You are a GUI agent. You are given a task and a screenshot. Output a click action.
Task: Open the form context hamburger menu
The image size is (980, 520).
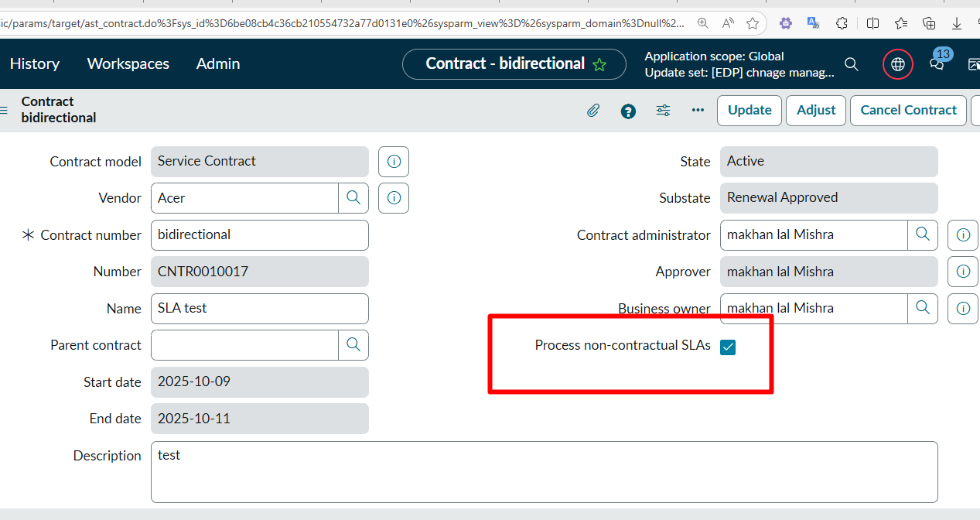point(4,110)
